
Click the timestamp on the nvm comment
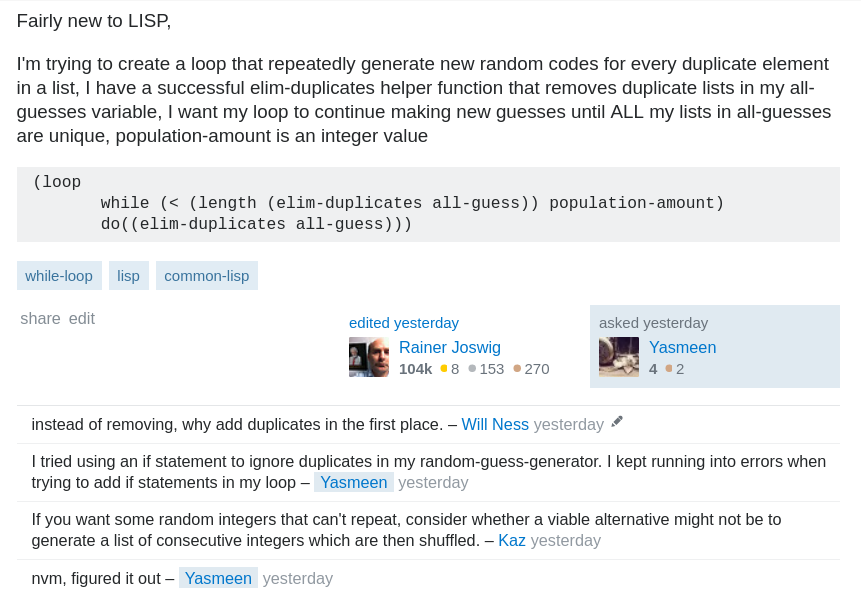[297, 579]
